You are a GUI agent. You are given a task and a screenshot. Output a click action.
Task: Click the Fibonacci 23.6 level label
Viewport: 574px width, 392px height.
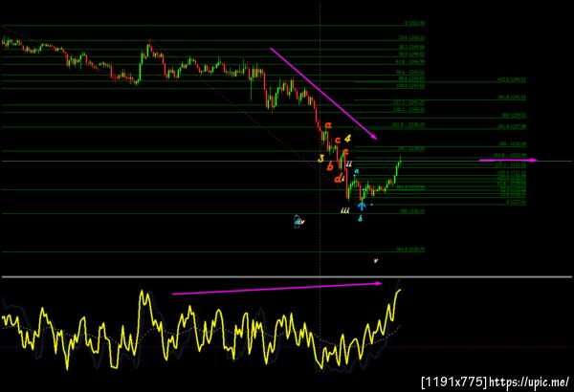tap(411, 37)
